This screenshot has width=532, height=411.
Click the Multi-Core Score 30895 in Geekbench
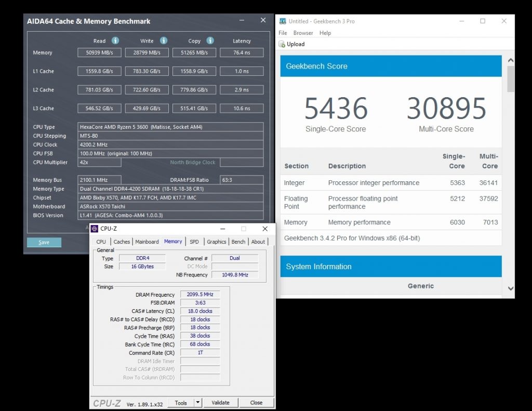click(446, 108)
